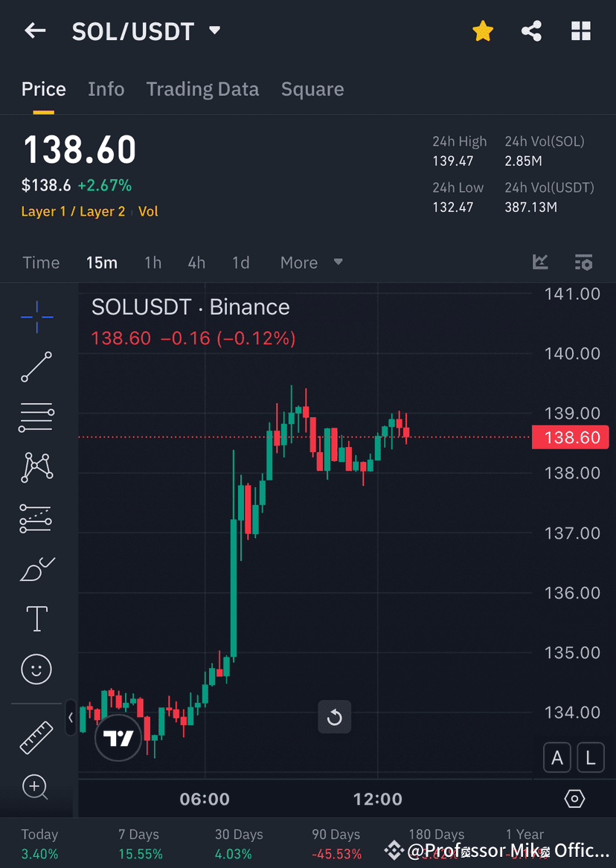
Task: Open the Square tab
Action: [312, 89]
